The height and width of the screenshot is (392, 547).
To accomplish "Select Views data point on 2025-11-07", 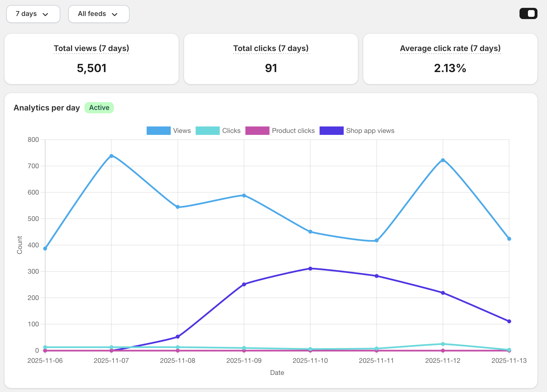I will tap(111, 156).
